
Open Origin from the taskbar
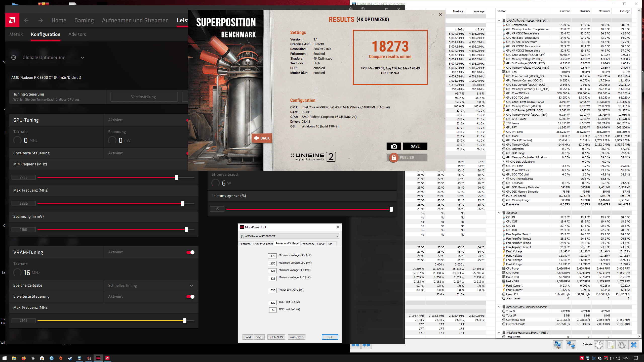tap(61, 358)
